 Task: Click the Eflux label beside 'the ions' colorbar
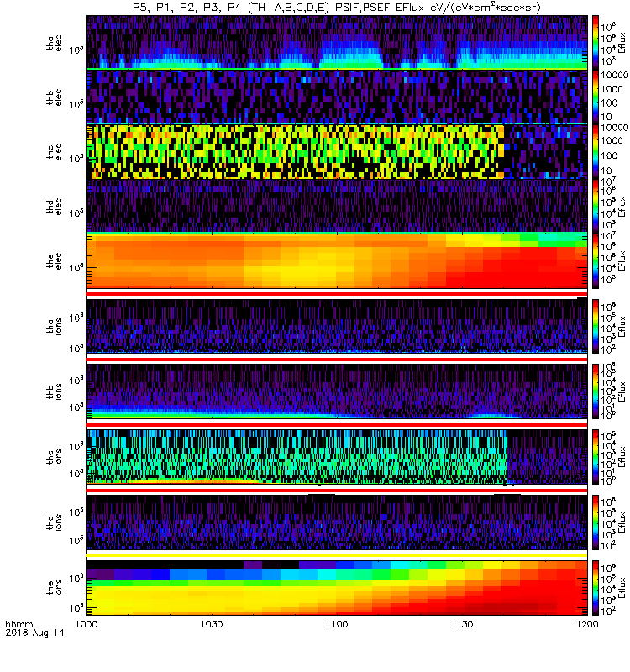(x=622, y=587)
